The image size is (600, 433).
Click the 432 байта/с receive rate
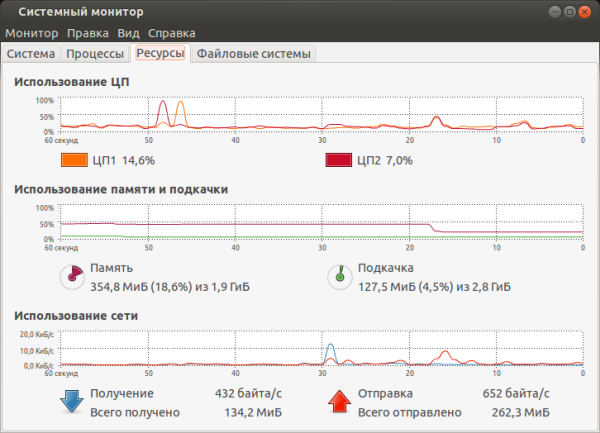[248, 393]
